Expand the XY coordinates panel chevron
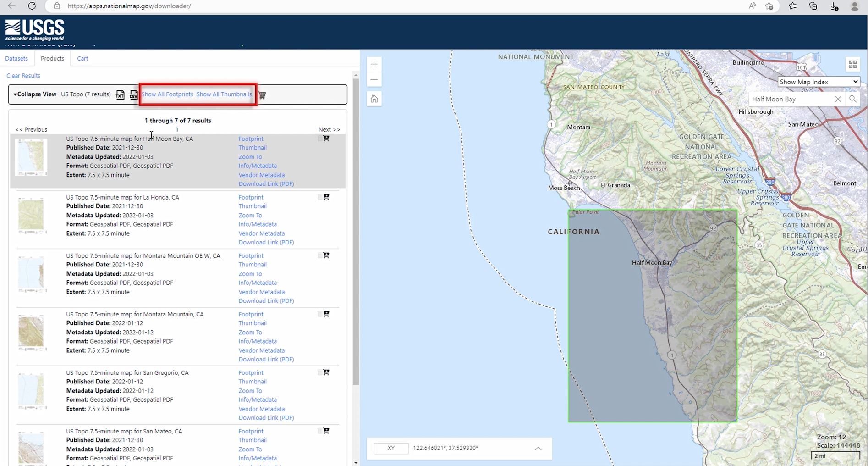The image size is (868, 466). [x=538, y=448]
